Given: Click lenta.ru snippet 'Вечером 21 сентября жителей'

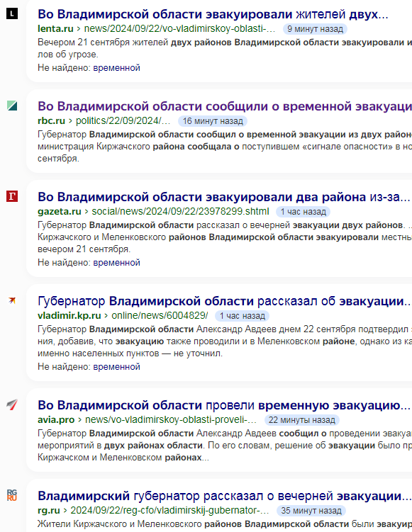Looking at the screenshot, I should click(103, 43).
